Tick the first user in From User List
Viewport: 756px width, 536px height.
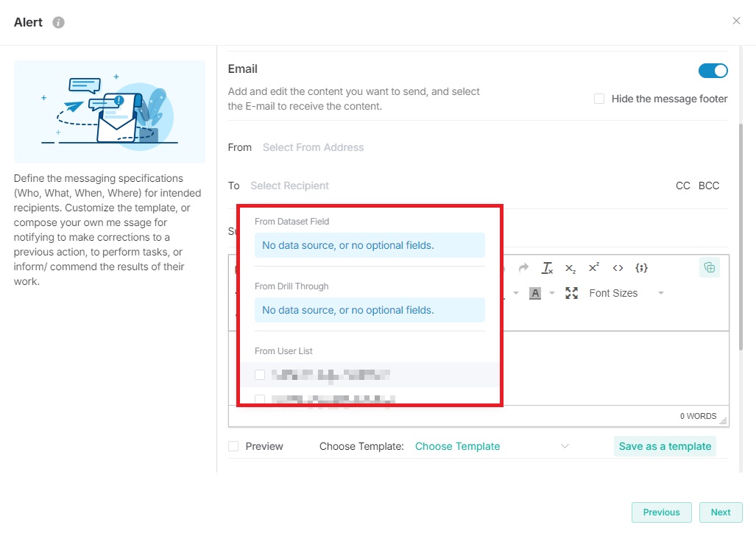[x=260, y=375]
